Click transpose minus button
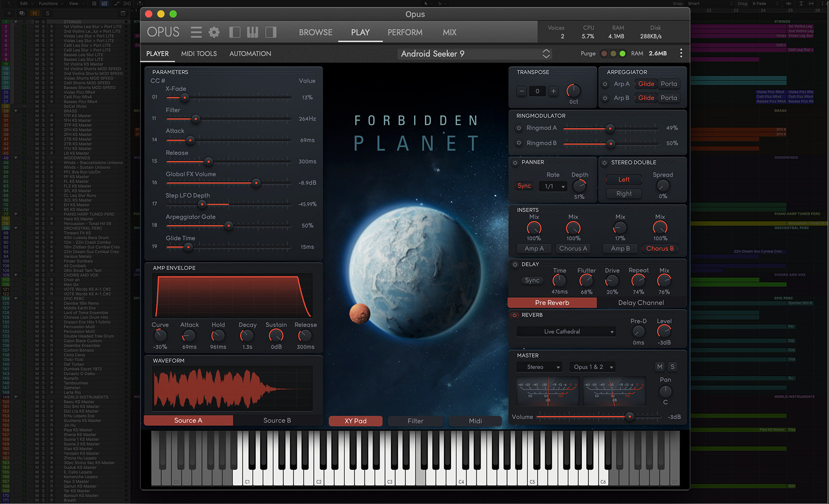The height and width of the screenshot is (504, 829). (522, 91)
